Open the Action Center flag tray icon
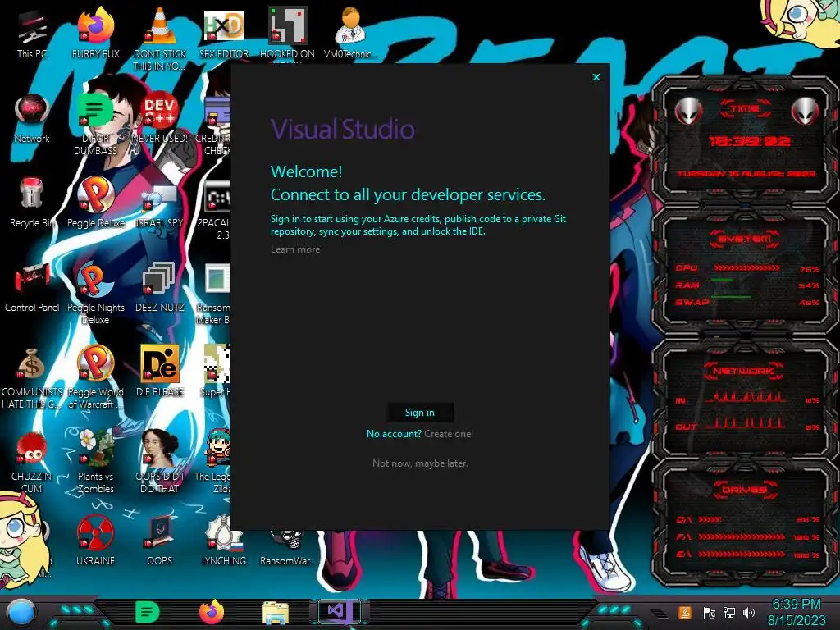The image size is (840, 630). point(710,612)
